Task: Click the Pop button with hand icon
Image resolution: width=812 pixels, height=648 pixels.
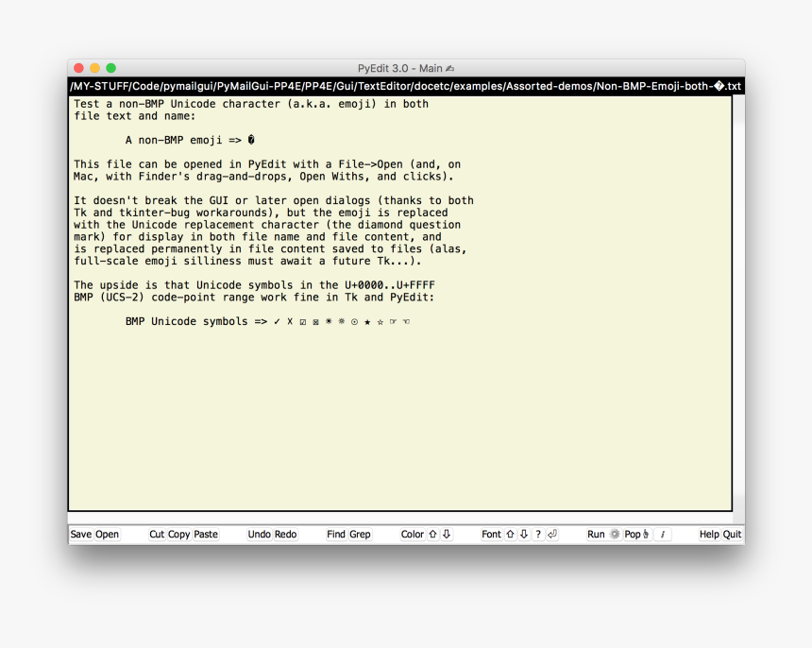Action: tap(637, 534)
